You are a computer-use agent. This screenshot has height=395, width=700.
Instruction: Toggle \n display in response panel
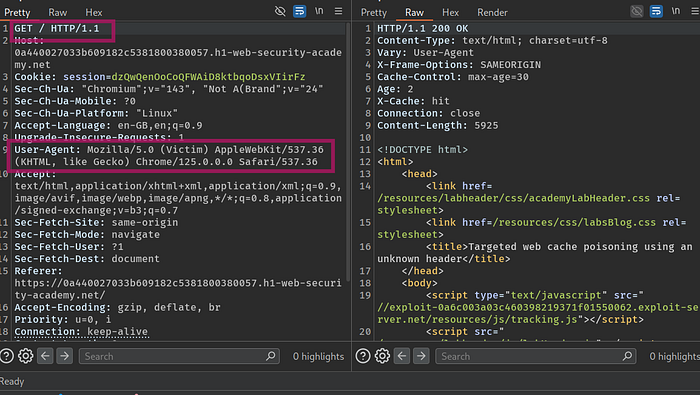coord(675,11)
